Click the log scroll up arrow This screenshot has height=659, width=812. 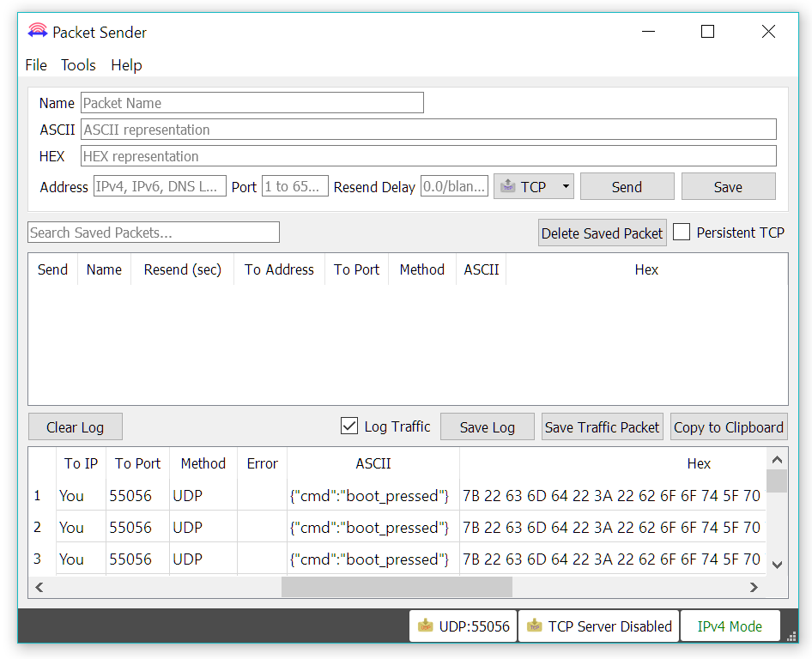click(777, 460)
